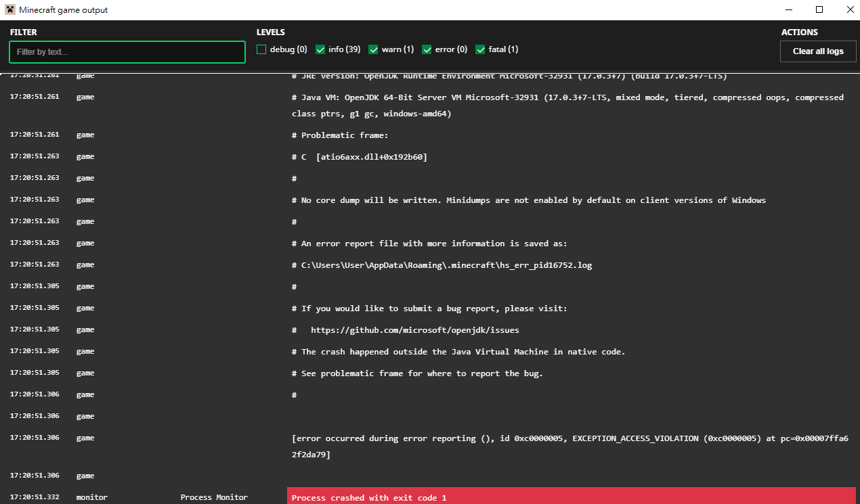Select the crash happened outside Java Virtual Machine line
The image size is (860, 504).
click(x=463, y=352)
